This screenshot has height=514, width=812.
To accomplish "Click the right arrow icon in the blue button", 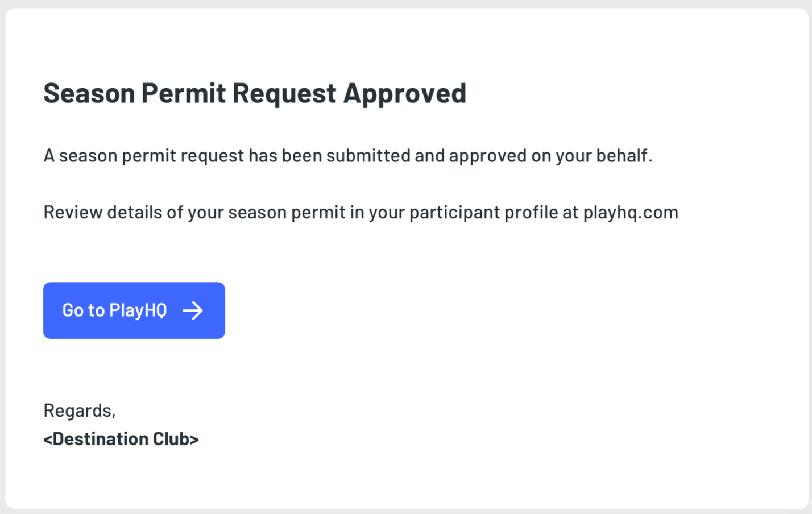I will tap(193, 310).
